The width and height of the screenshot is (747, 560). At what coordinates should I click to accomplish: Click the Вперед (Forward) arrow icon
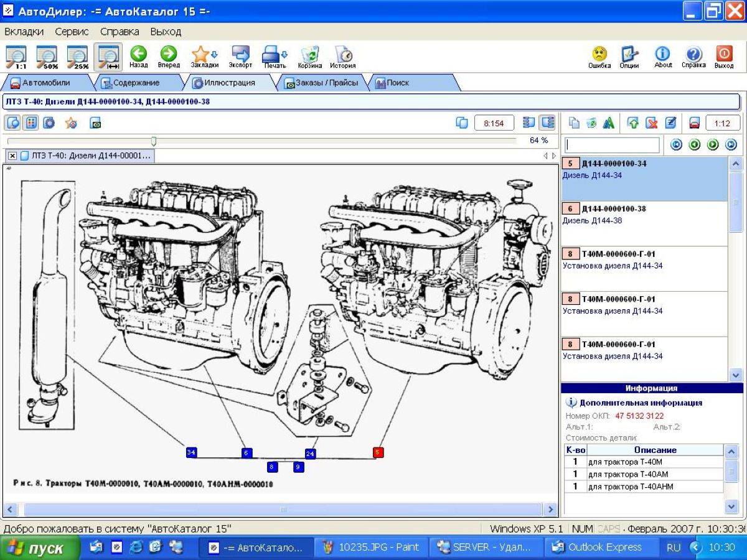169,54
